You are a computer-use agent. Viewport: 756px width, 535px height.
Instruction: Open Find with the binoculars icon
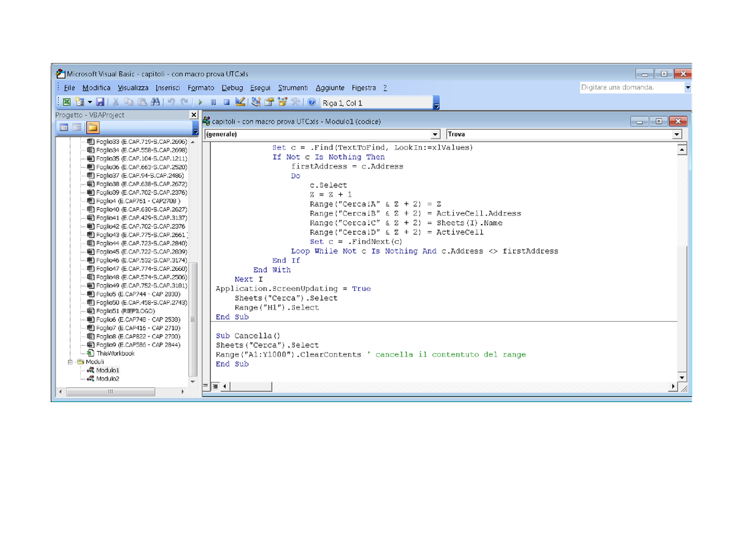click(x=155, y=102)
